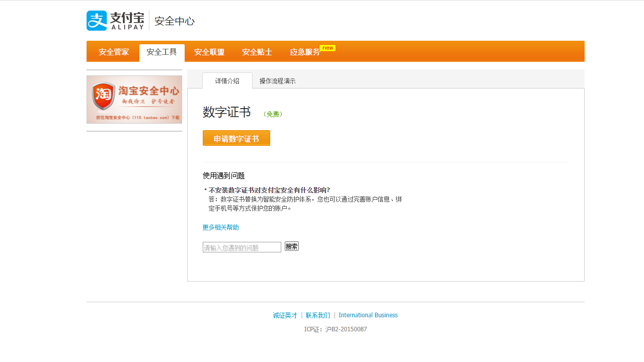Image resolution: width=644 pixels, height=362 pixels.
Task: Switch to the 安全工具 tab
Action: pyautogui.click(x=162, y=51)
